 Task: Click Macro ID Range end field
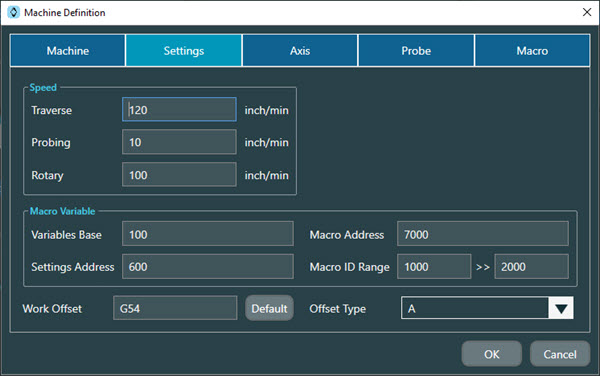click(x=532, y=266)
